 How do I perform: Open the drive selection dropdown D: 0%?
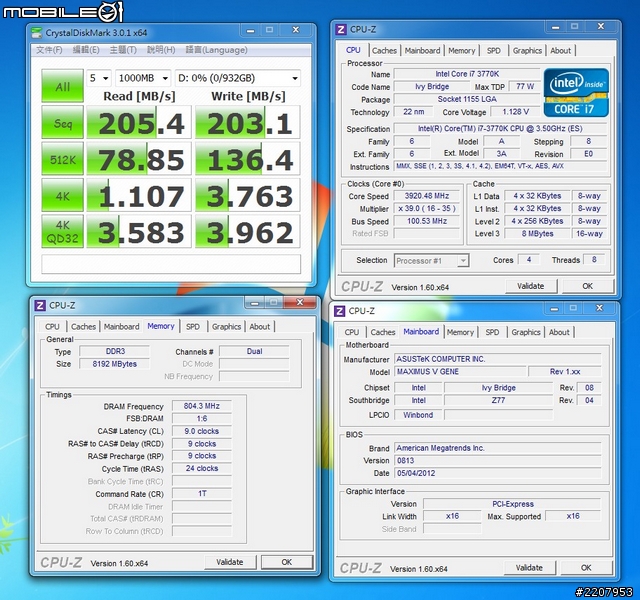(238, 78)
